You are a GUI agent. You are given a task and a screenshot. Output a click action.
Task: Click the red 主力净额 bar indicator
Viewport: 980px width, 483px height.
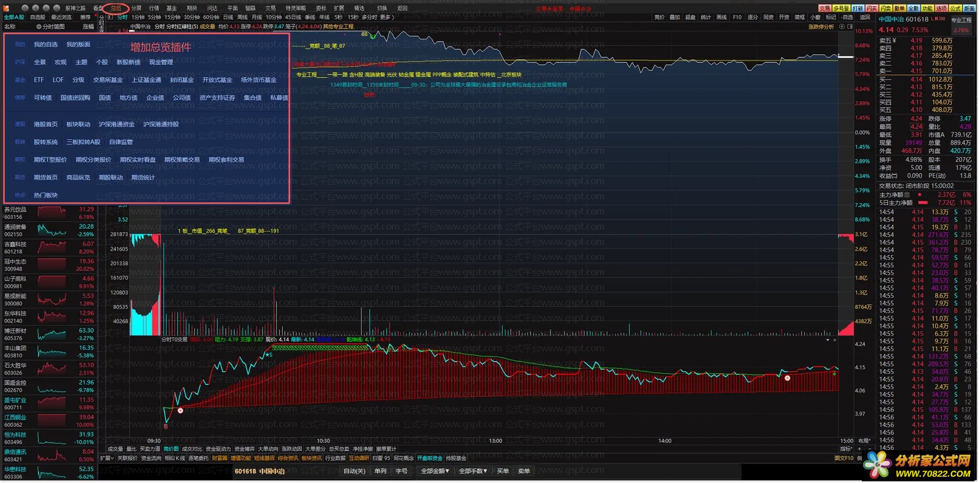pos(920,195)
